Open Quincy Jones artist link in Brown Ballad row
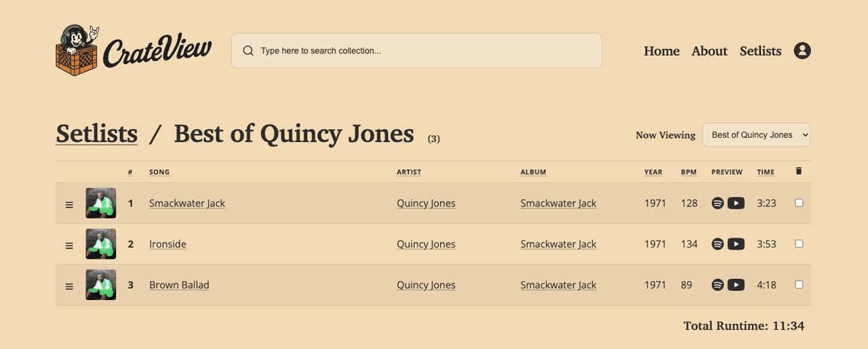The width and height of the screenshot is (868, 349). 426,284
